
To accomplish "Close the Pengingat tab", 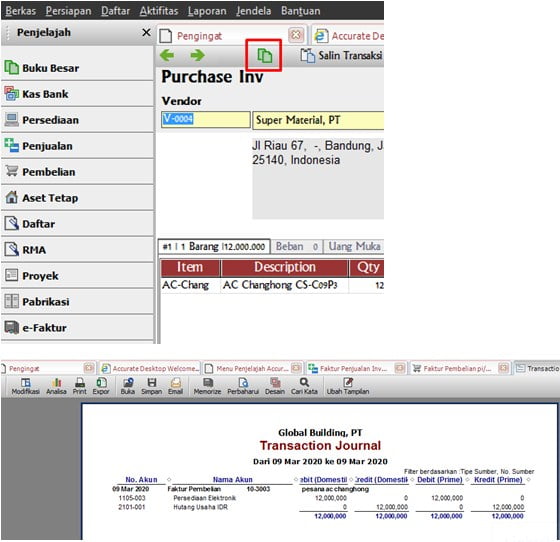I will point(296,35).
